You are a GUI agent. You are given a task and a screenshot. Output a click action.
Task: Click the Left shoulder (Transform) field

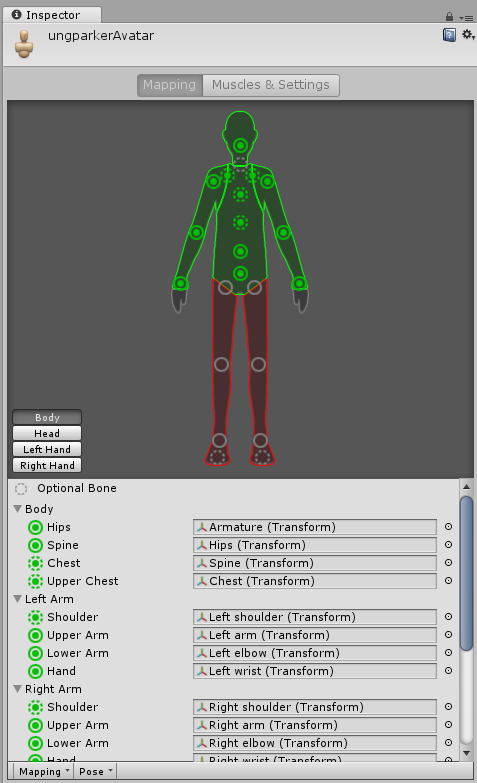pos(315,617)
